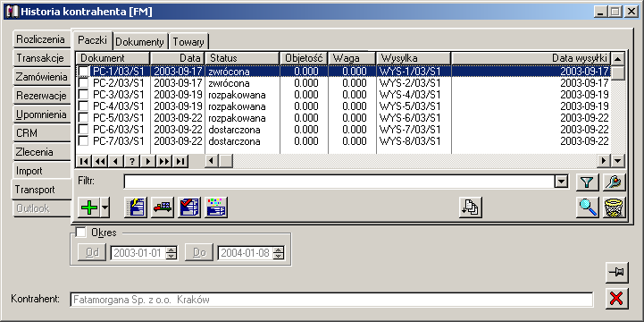644x322 pixels.
Task: Click the green plus add button
Action: (89, 208)
